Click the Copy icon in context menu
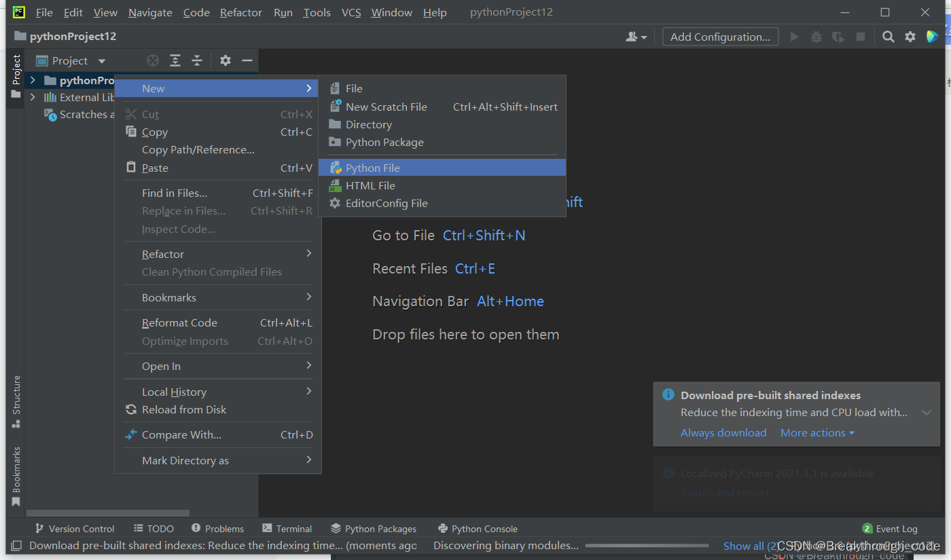The height and width of the screenshot is (560, 951). pyautogui.click(x=131, y=132)
